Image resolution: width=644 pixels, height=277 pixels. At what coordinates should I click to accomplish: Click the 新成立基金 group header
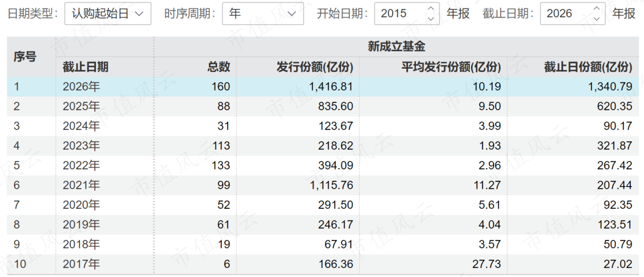396,47
